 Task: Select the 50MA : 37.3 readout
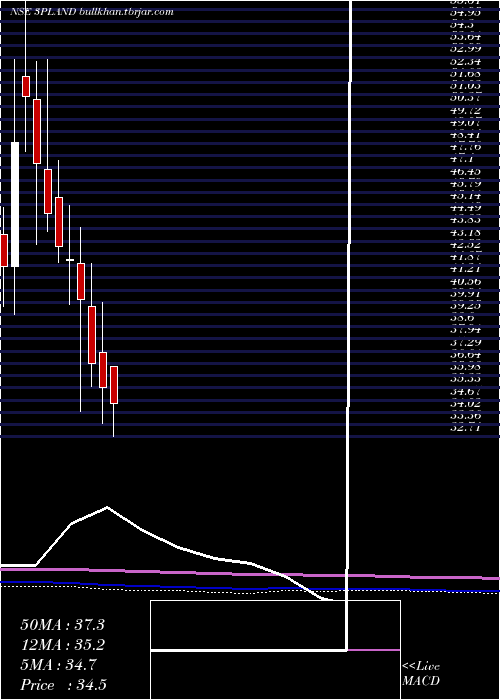[62, 625]
